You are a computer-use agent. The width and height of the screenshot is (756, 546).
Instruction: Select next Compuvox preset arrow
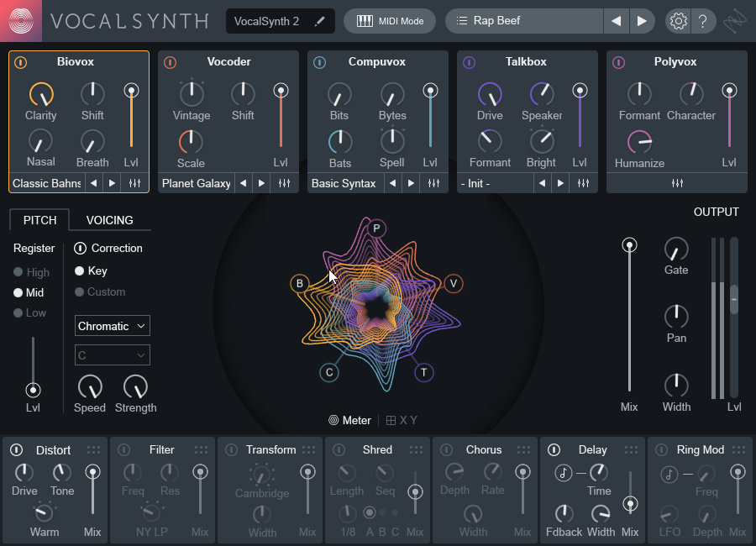(x=411, y=183)
